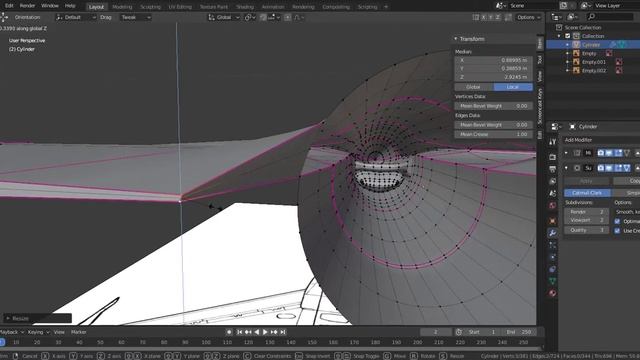640x360 pixels.
Task: Play the animation in reverse
Action: (x=257, y=332)
